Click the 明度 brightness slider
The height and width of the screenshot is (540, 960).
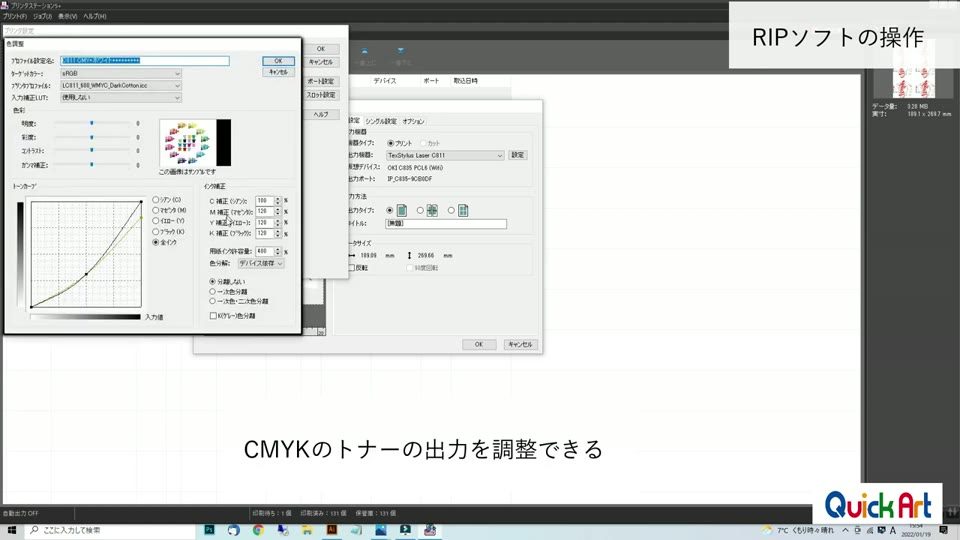[x=92, y=123]
